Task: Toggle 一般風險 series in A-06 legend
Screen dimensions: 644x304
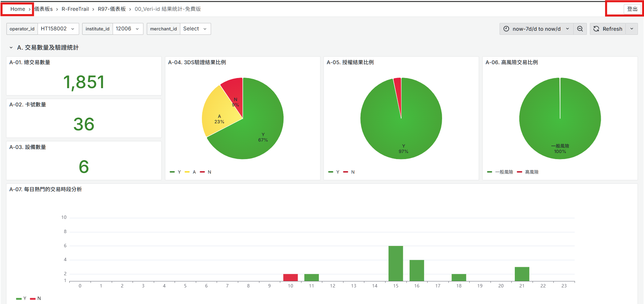Action: 504,172
